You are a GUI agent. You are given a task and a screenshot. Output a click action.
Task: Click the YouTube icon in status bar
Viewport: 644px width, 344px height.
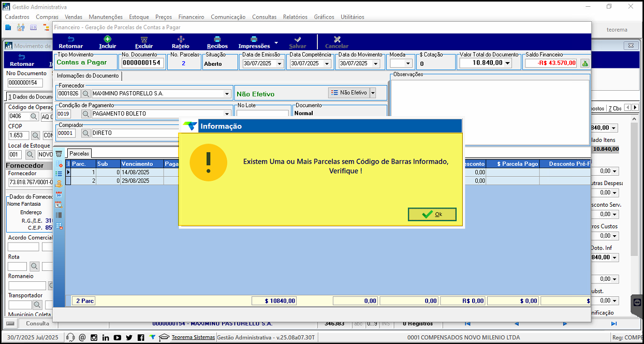pos(118,338)
